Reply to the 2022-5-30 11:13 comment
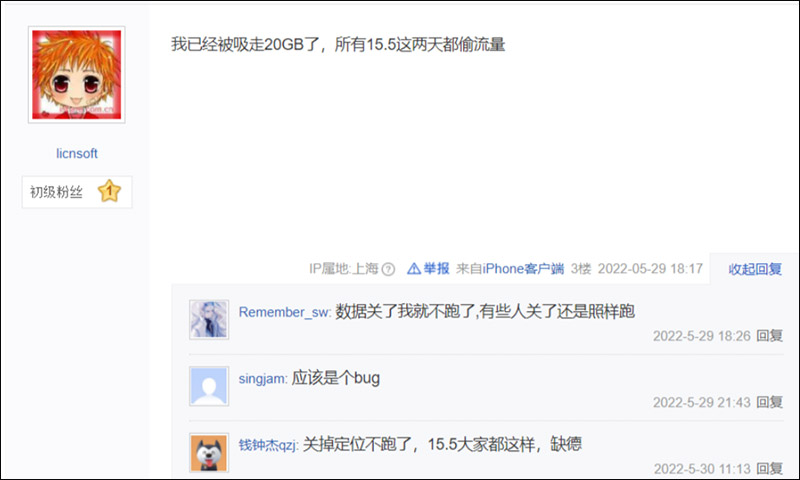 coord(769,468)
